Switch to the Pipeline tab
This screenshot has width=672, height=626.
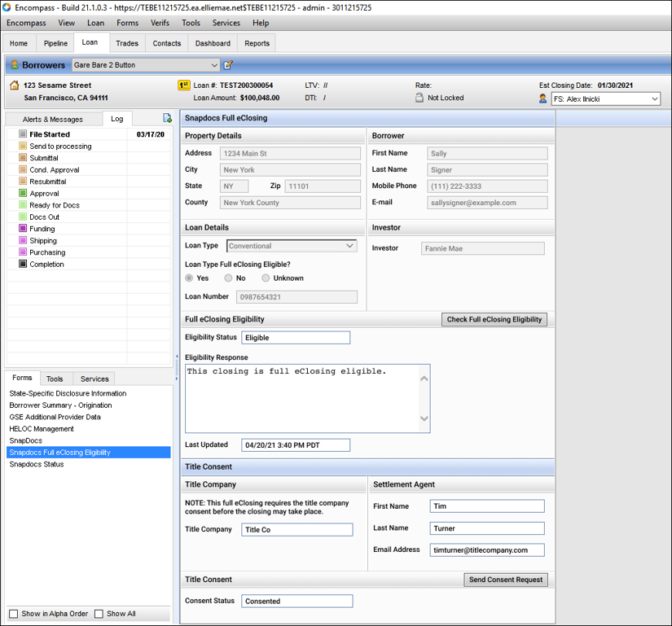point(55,43)
